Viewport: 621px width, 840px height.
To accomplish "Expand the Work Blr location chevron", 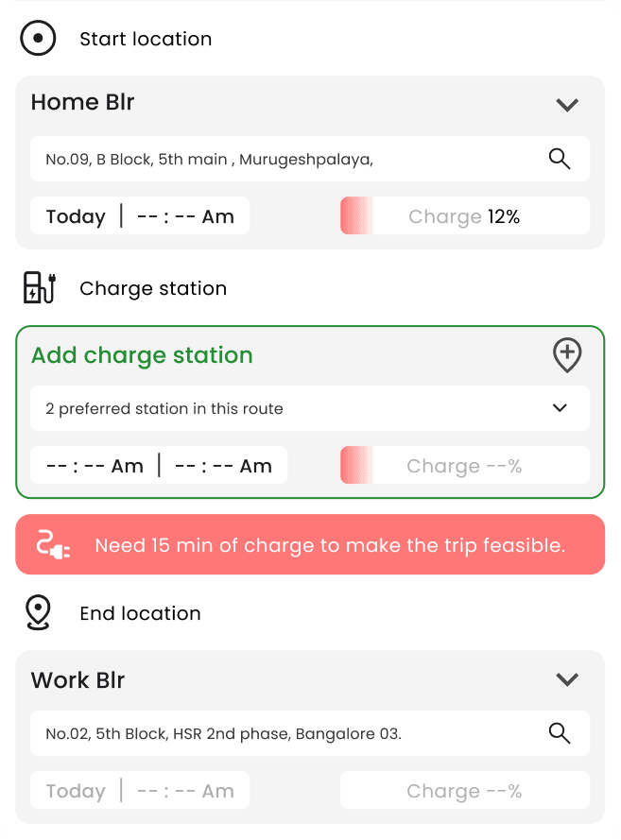I will [567, 679].
